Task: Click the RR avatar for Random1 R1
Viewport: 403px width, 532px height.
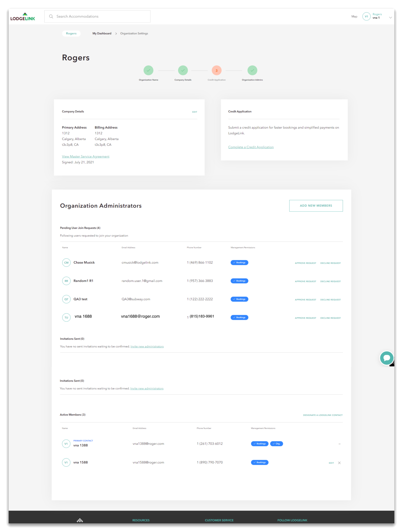Action: pos(66,281)
